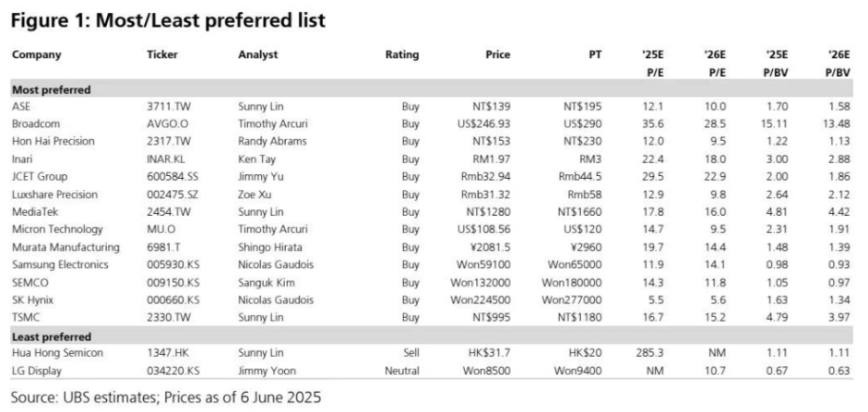
Task: Select the AVGO.O ticker cell
Action: point(166,123)
